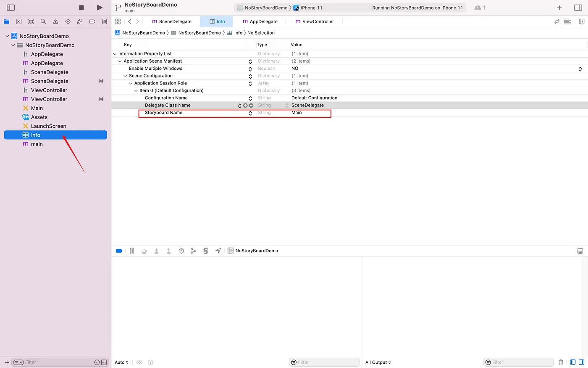Step into in the debugger
Screen dimensions: 588x368
point(156,251)
